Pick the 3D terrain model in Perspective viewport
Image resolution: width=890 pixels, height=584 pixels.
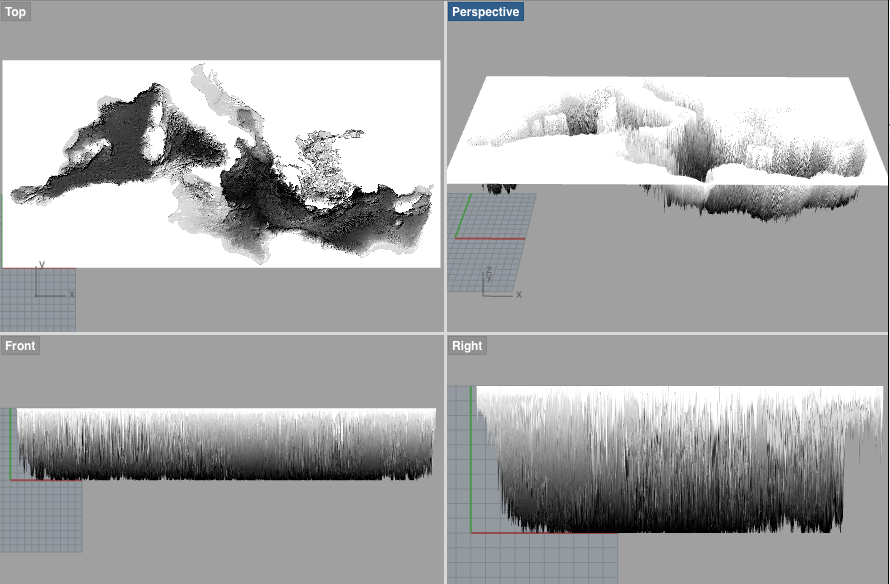[x=668, y=149]
